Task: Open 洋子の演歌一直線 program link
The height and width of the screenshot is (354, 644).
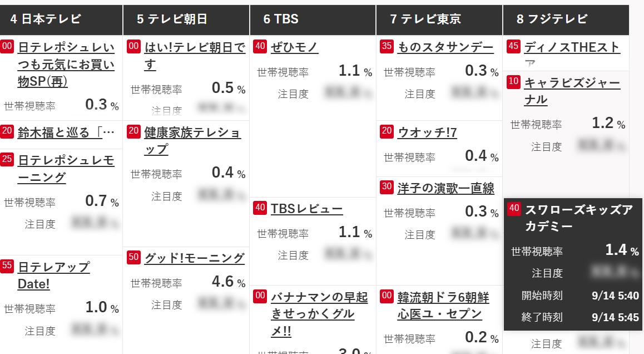Action: [x=445, y=188]
